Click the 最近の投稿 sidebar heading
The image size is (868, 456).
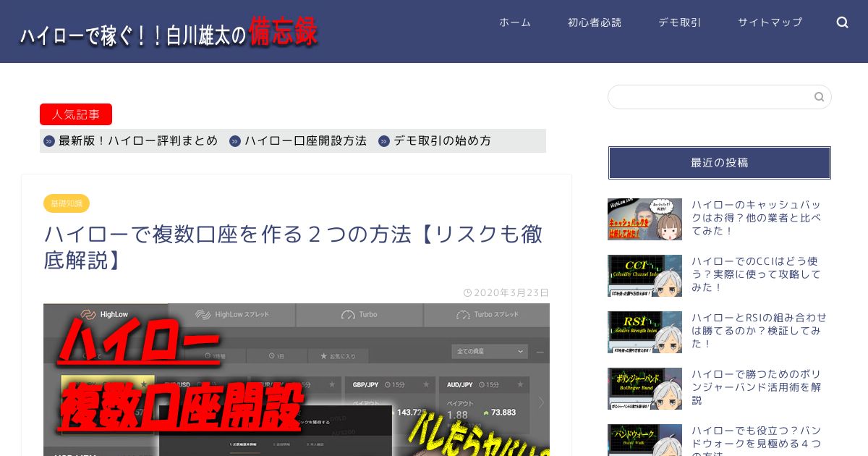(x=720, y=163)
